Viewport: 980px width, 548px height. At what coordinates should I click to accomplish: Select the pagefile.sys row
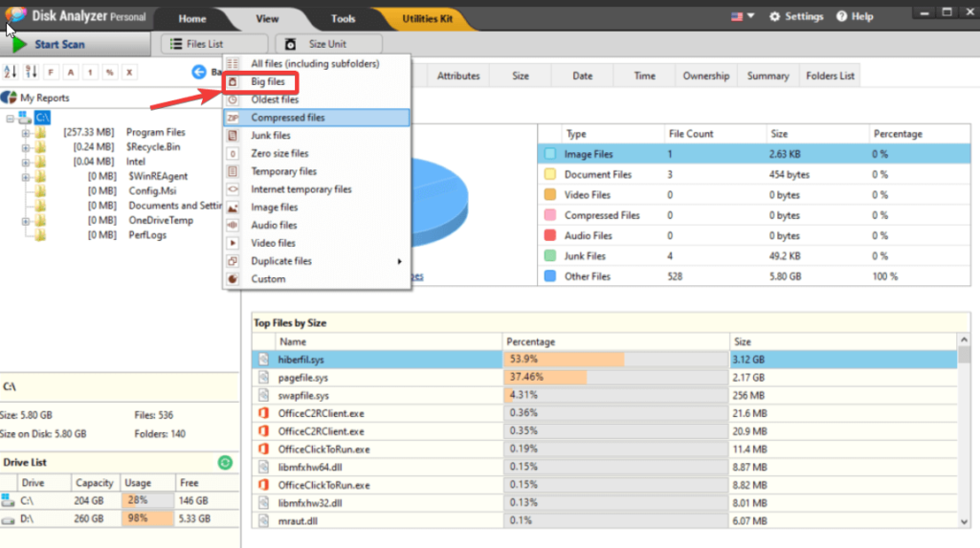pos(605,378)
